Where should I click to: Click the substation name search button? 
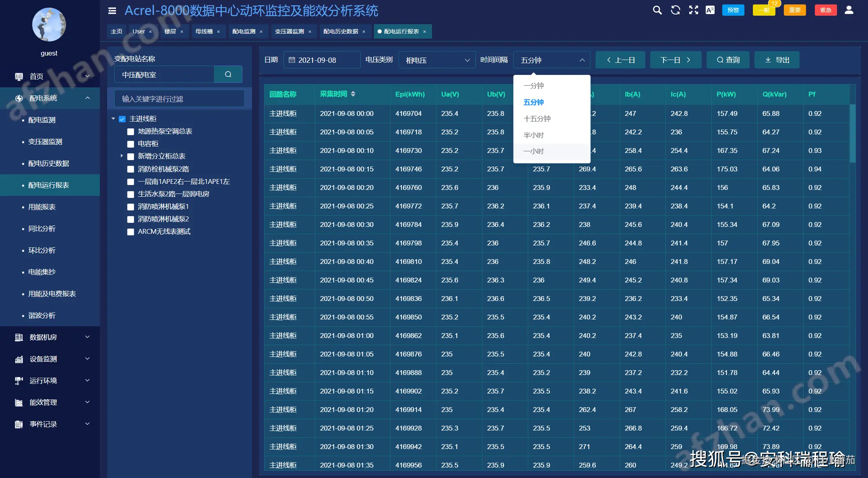pyautogui.click(x=228, y=74)
